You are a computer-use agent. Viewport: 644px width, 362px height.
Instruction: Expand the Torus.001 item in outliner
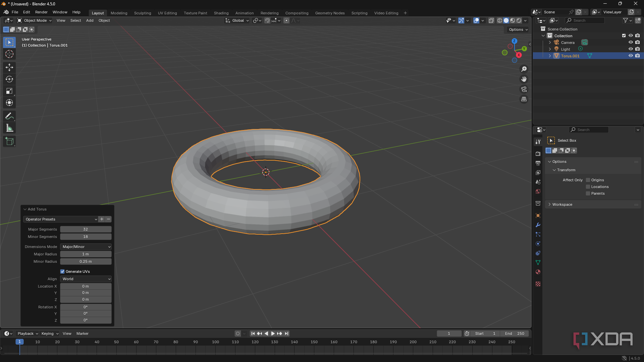click(x=550, y=56)
